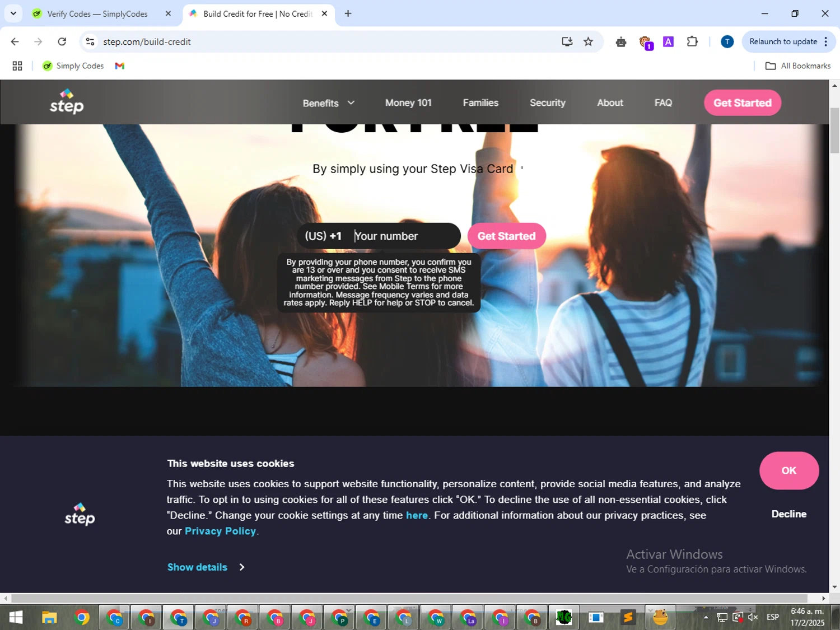Screen dimensions: 840x630
Task: Switch to the Verify Codes — SimplyCodes tab
Action: (x=97, y=14)
